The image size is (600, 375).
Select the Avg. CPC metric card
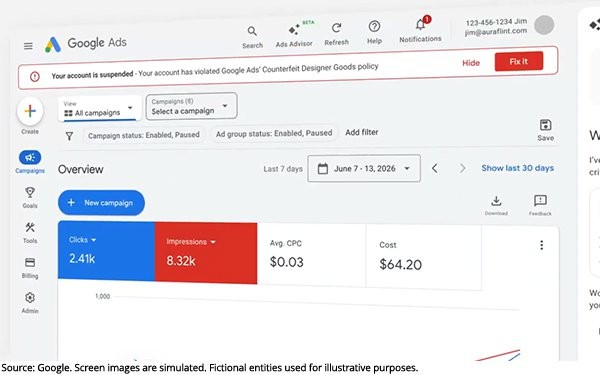pos(311,255)
